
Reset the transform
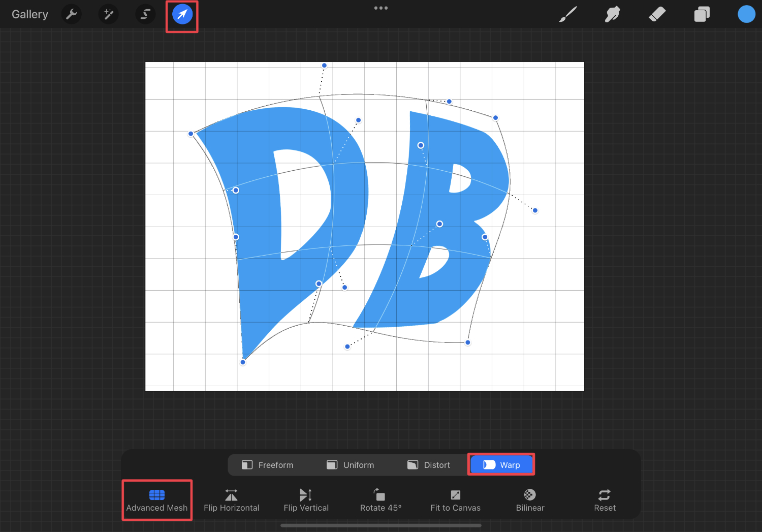(x=605, y=500)
